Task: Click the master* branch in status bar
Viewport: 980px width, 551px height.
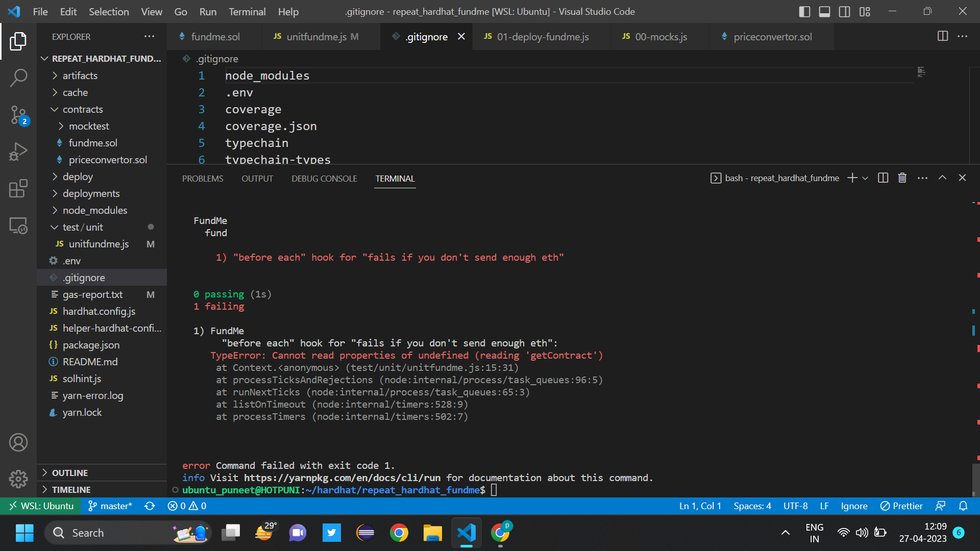Action: click(110, 506)
